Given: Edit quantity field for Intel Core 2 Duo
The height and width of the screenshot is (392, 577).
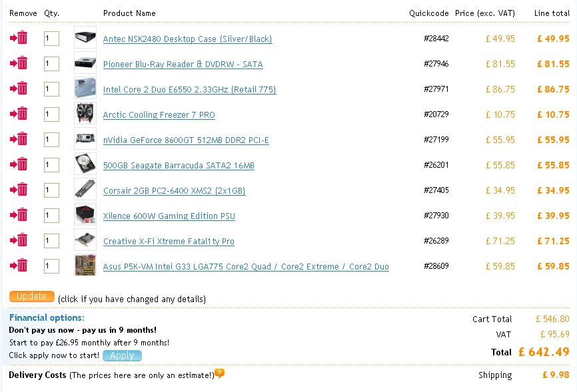Looking at the screenshot, I should point(51,89).
